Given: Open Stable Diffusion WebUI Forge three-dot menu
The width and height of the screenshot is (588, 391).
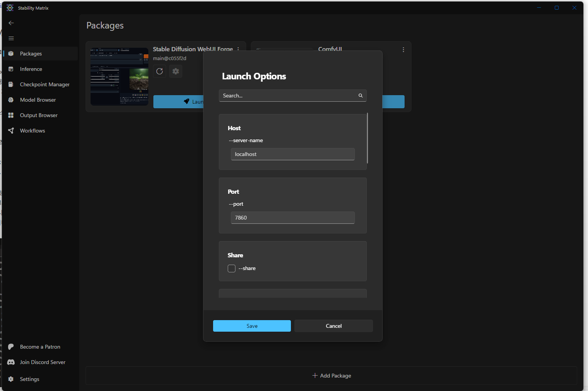Looking at the screenshot, I should [x=238, y=49].
